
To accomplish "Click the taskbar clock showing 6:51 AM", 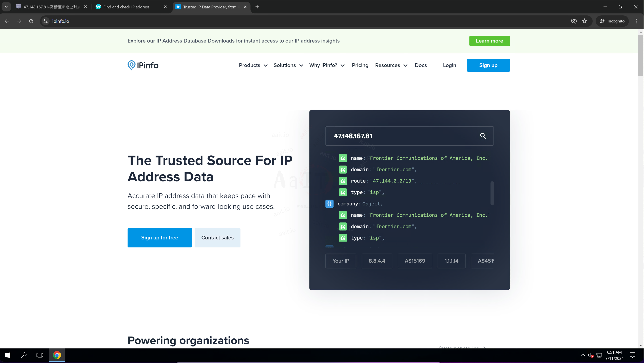I will (614, 355).
